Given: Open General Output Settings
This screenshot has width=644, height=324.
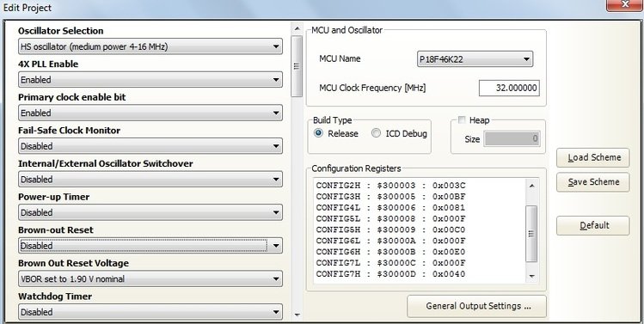Looking at the screenshot, I should point(477,306).
